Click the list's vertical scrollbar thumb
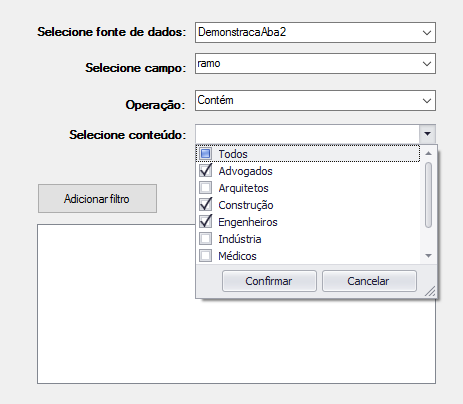463x404 pixels. pos(429,195)
